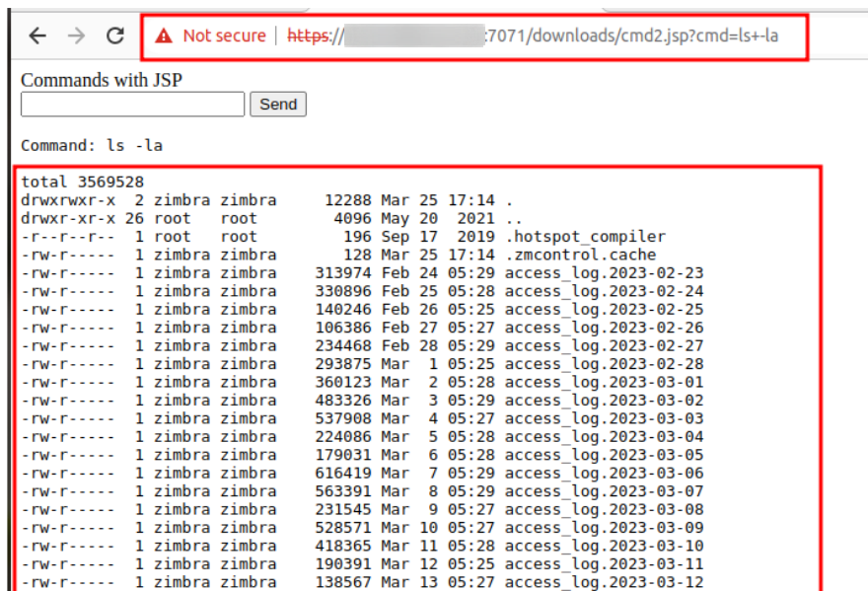Click 'May 20 2021' date of parent directory

tap(438, 218)
